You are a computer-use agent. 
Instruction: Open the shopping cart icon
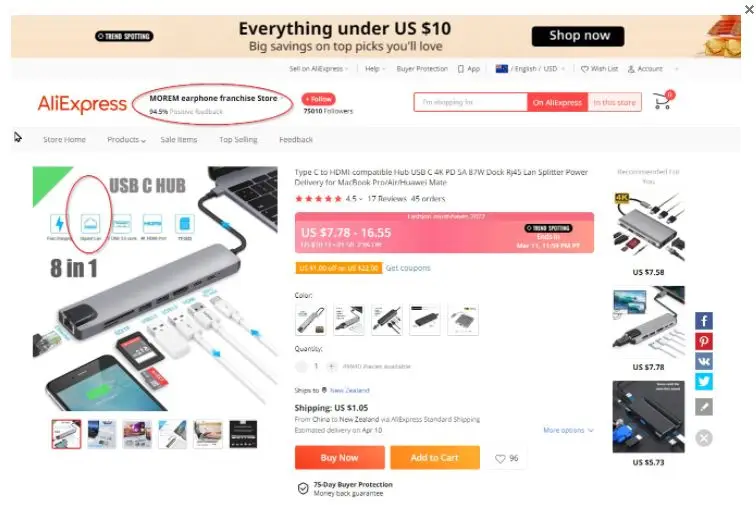[662, 101]
